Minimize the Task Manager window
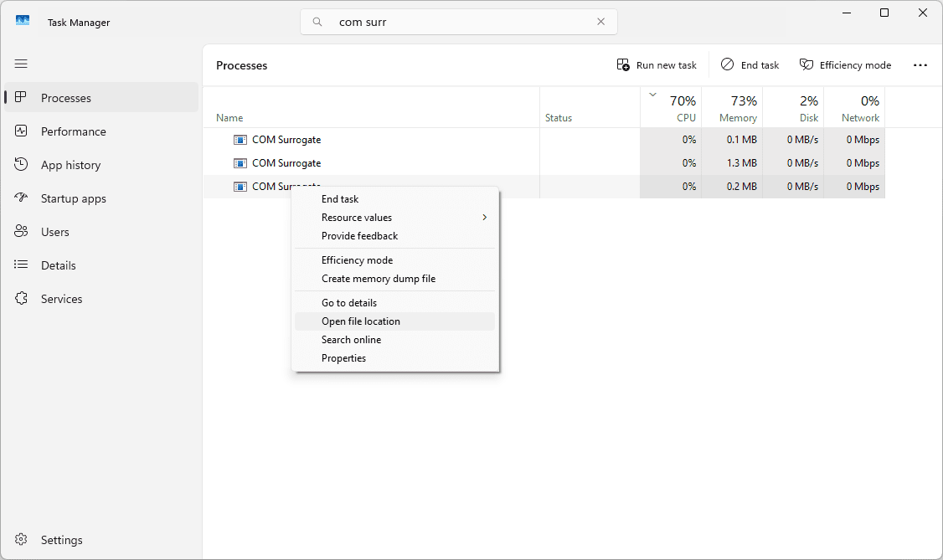Screen dimensions: 943x560 click(847, 13)
